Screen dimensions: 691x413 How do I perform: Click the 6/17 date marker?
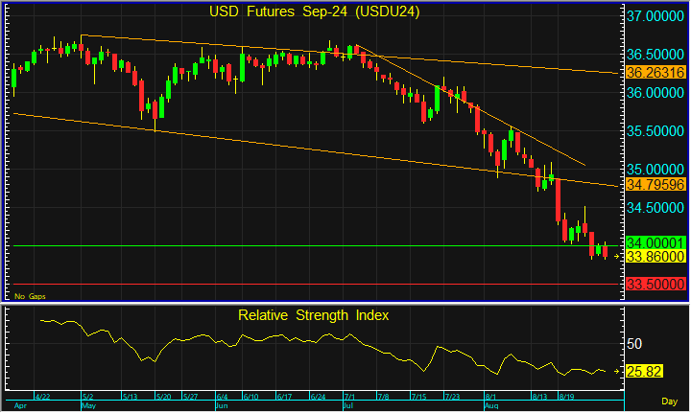coord(284,397)
